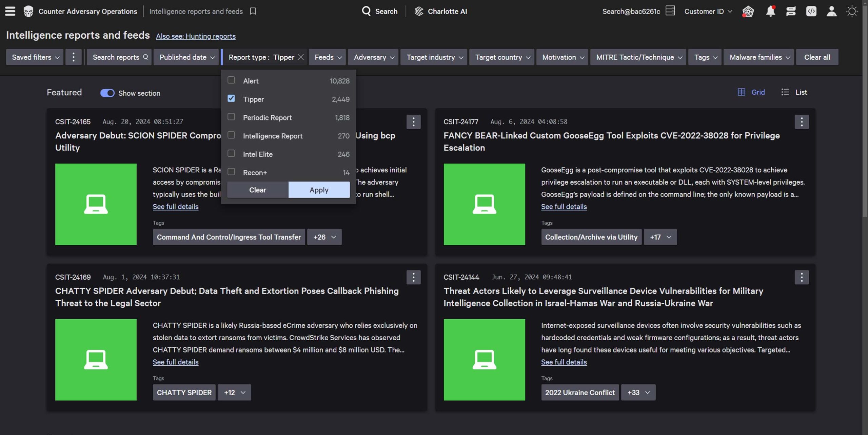Screen dimensions: 868x435
Task: Click the CHATTY SPIDER tag
Action: point(184,392)
